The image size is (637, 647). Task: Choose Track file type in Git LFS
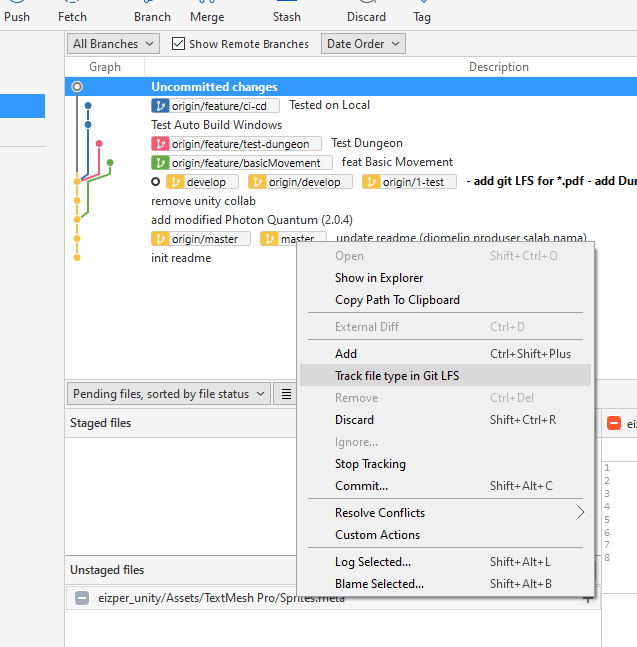(397, 376)
